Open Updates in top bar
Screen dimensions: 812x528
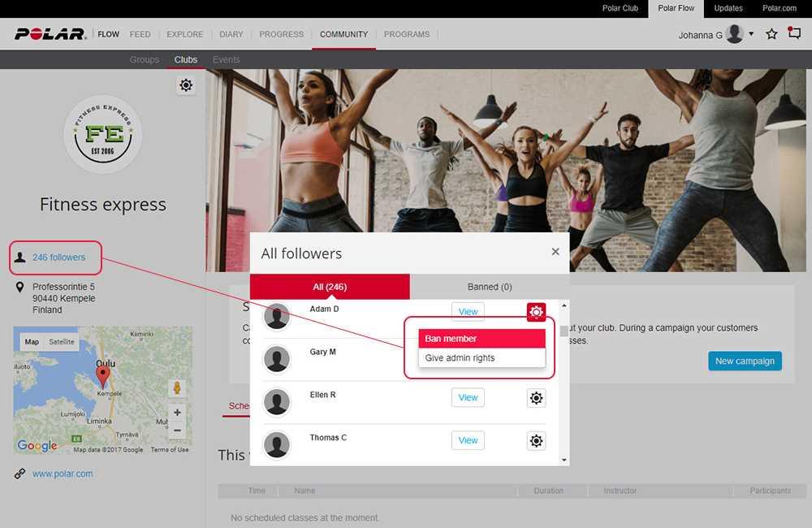pyautogui.click(x=728, y=8)
